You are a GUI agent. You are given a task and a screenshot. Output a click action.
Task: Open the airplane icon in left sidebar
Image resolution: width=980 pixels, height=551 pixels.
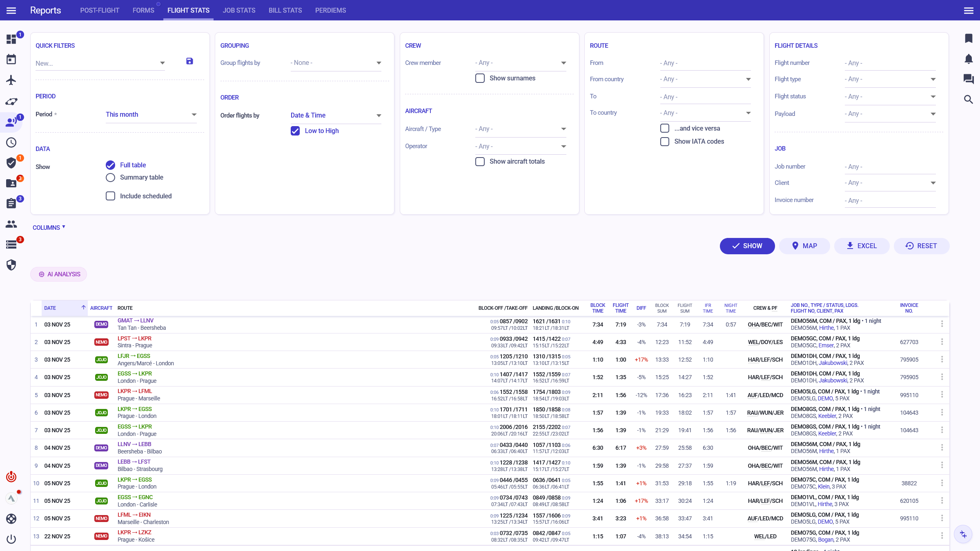click(x=11, y=80)
